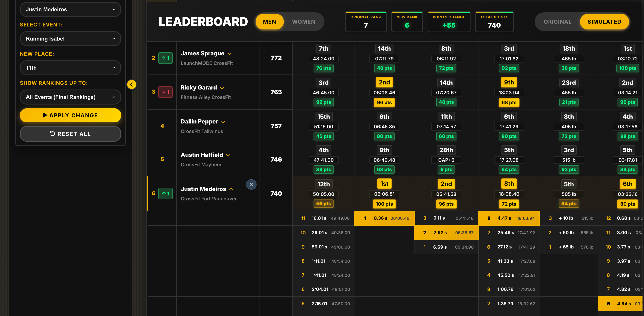Expand Dallin Pepper details chevron
Screen dimensions: 644x316
pyautogui.click(x=224, y=122)
